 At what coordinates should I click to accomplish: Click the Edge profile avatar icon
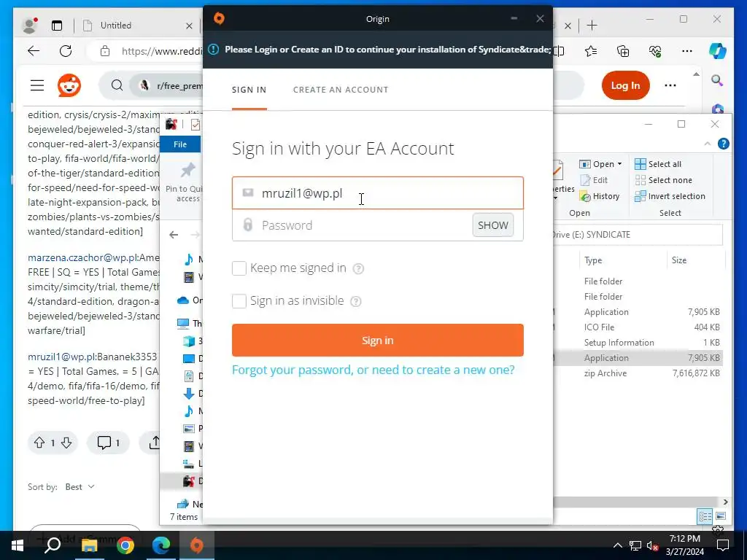click(30, 26)
